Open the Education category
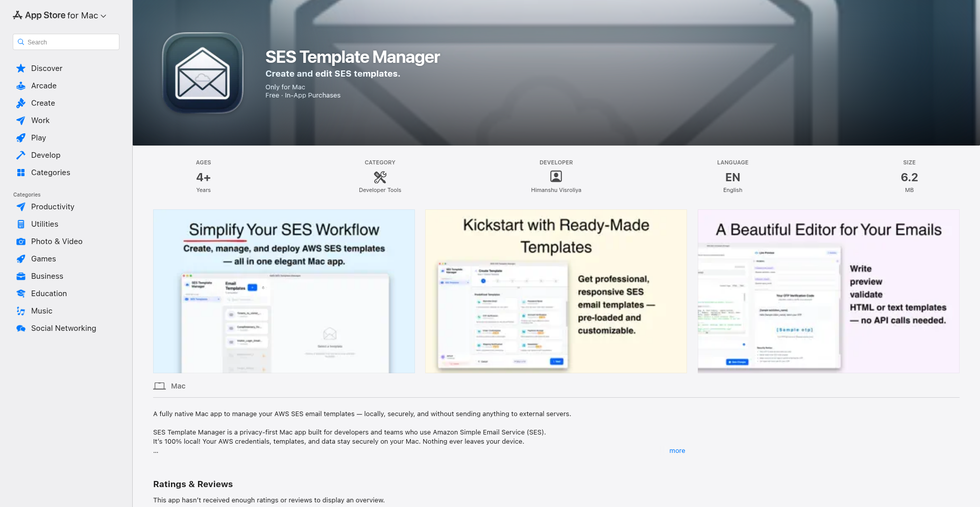980x507 pixels. [48, 294]
